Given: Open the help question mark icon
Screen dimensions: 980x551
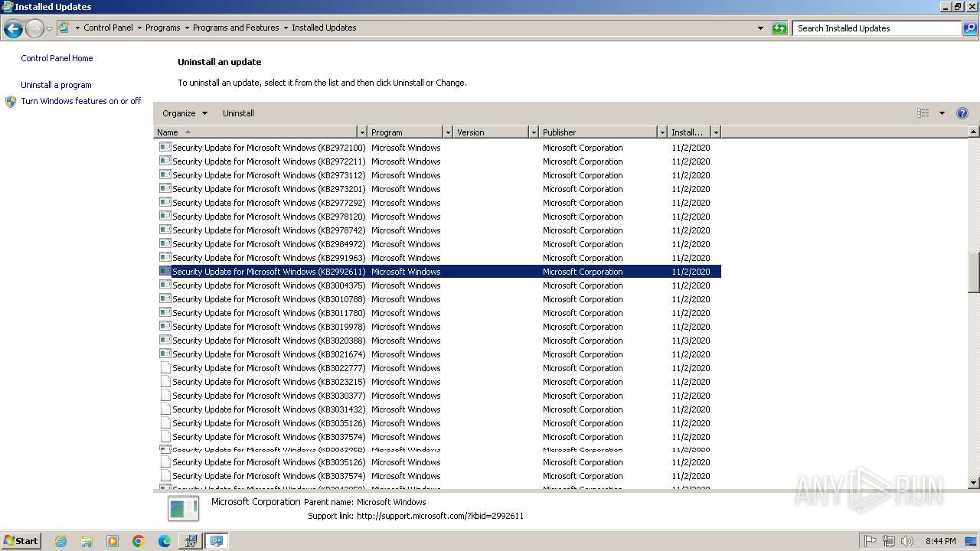Looking at the screenshot, I should click(962, 113).
